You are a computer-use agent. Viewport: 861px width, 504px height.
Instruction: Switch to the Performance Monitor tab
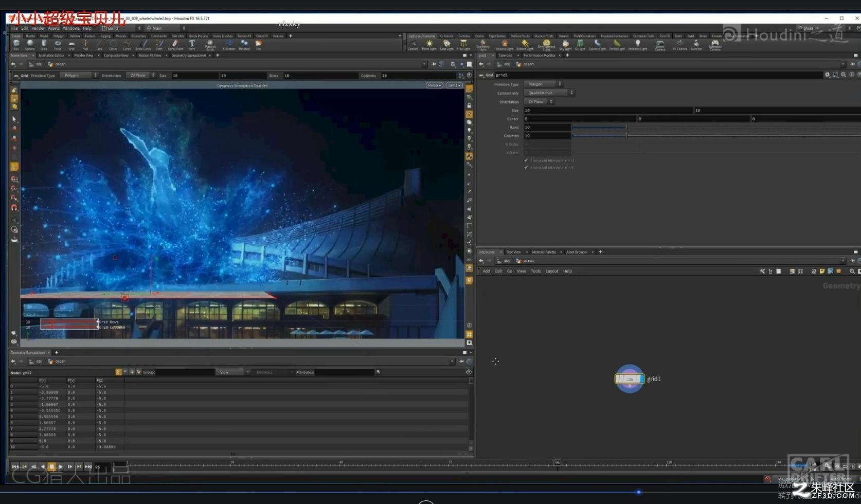pyautogui.click(x=540, y=56)
